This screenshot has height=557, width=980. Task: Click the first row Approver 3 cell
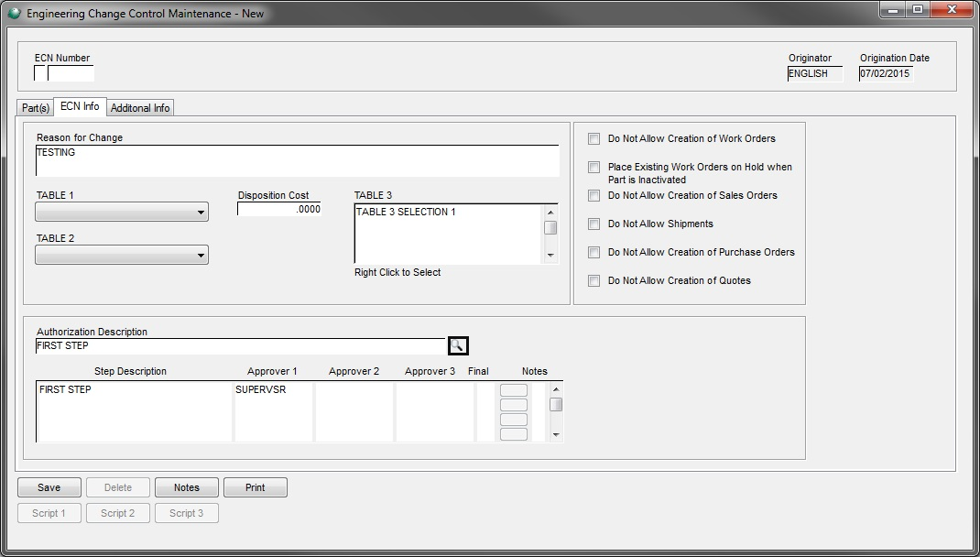pyautogui.click(x=435, y=389)
